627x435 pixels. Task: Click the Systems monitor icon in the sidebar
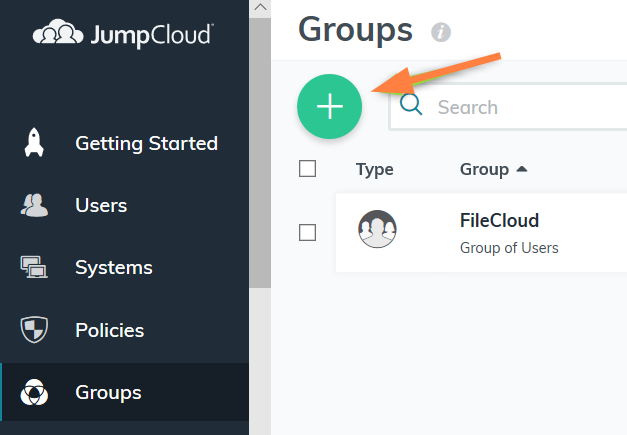(33, 267)
